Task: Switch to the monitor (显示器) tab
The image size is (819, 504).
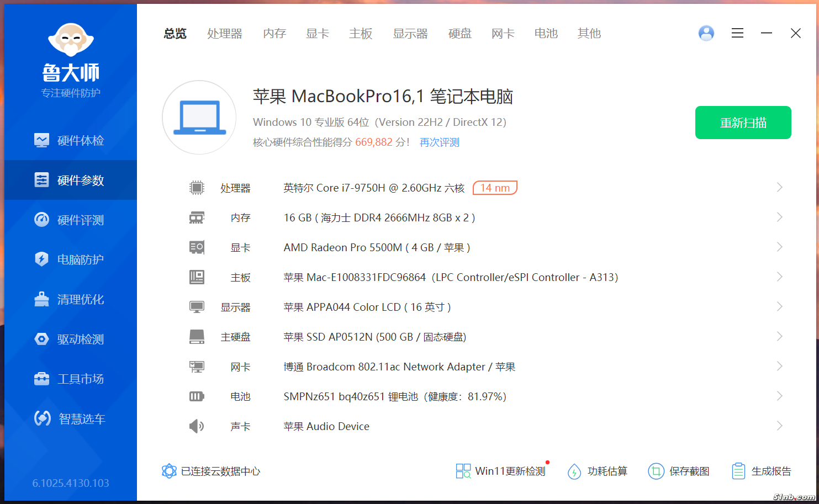Action: 410,34
